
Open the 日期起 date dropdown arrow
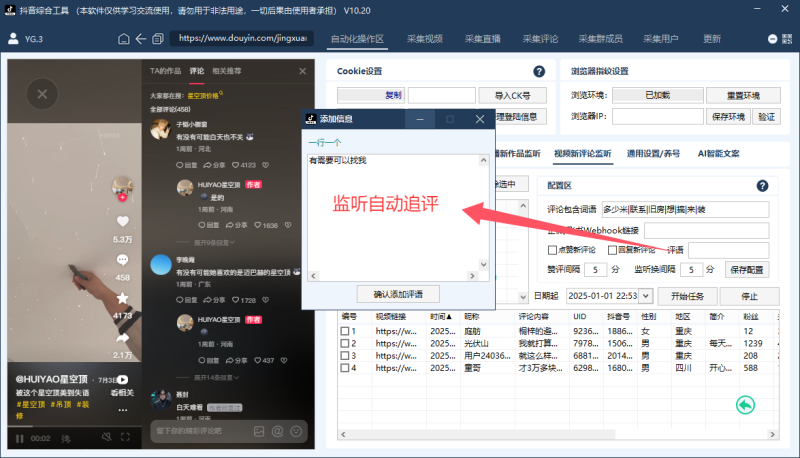pyautogui.click(x=646, y=296)
